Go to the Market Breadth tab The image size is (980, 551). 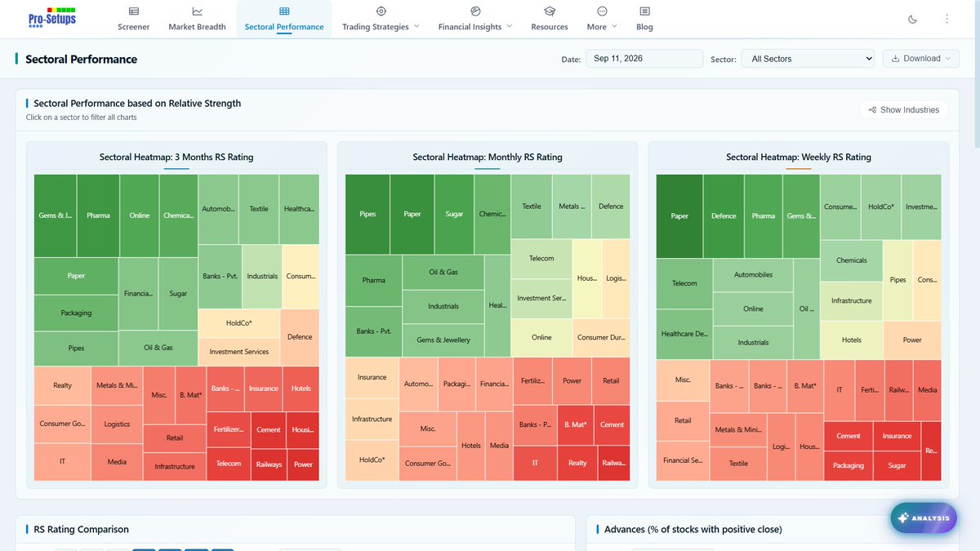tap(197, 19)
